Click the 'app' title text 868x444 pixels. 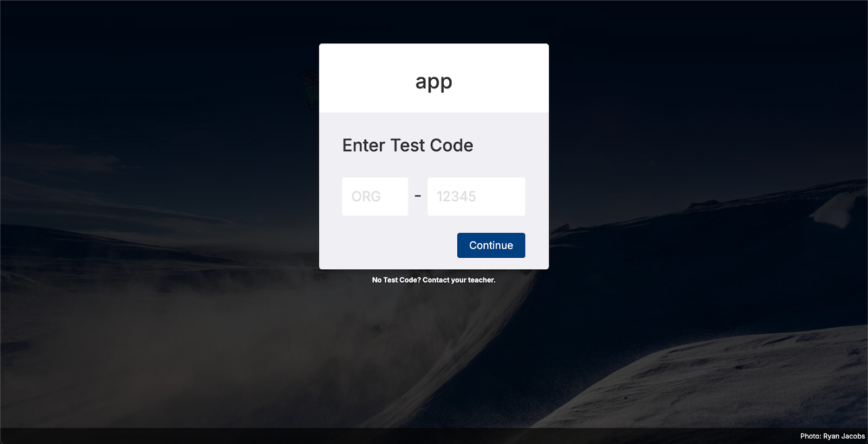coord(434,82)
